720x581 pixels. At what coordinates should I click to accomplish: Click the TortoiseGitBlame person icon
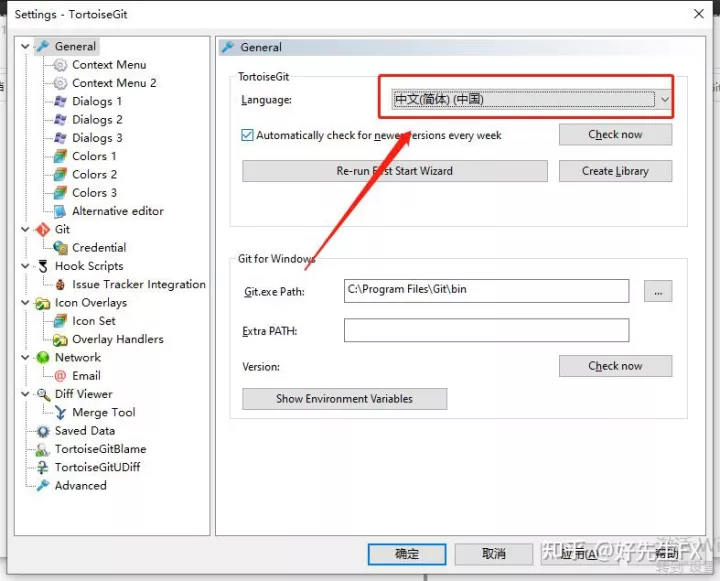click(x=43, y=450)
